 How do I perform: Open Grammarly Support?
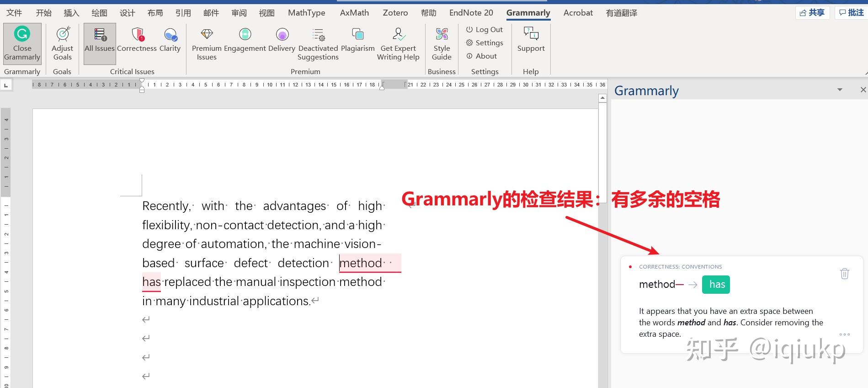pos(531,40)
